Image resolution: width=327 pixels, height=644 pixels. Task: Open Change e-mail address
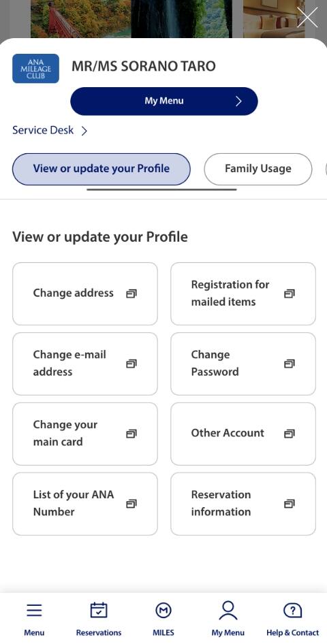85,364
